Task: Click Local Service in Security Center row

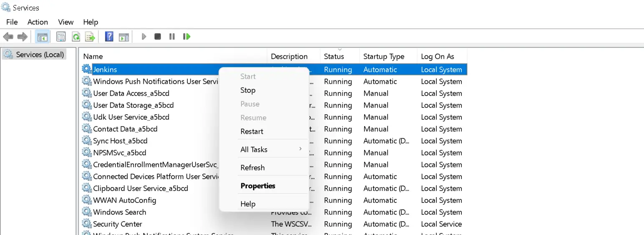Action: point(441,224)
